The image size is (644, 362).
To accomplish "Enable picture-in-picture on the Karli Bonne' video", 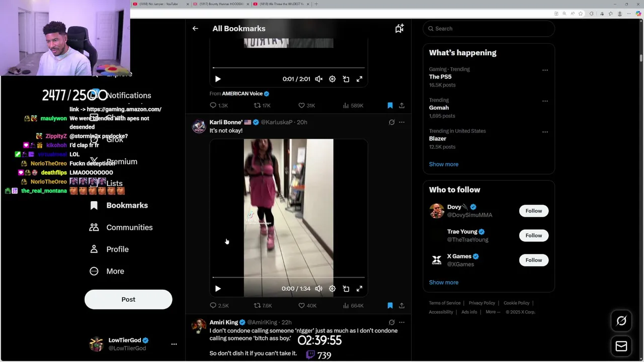I will point(346,289).
